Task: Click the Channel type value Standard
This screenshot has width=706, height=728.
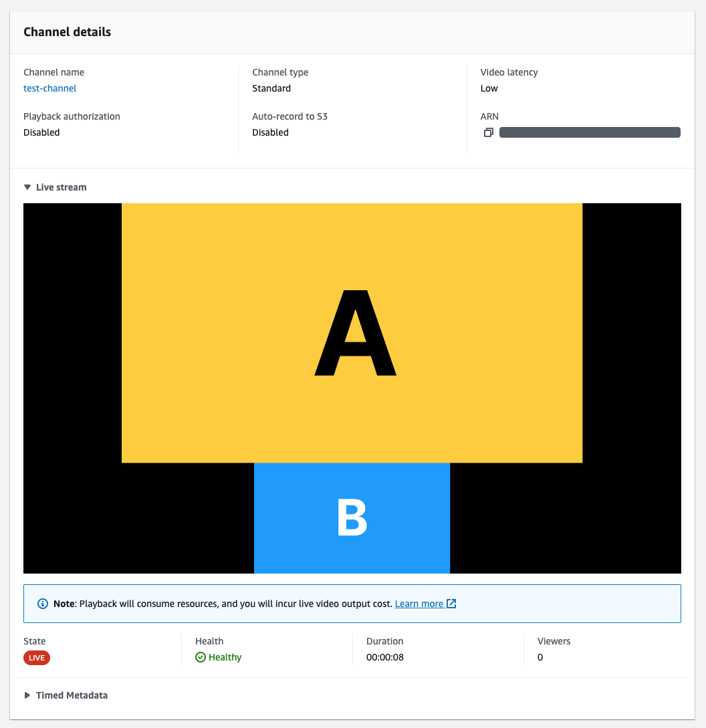Action: (x=271, y=88)
